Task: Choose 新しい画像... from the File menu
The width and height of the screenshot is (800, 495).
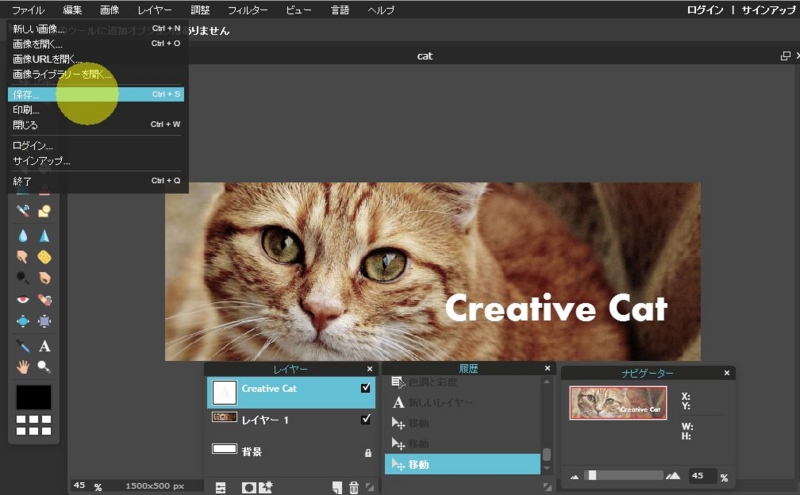Action: pos(96,29)
